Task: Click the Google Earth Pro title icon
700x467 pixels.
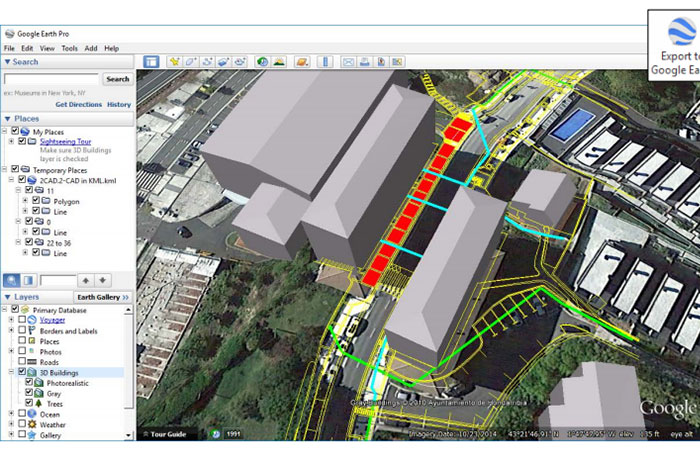Action: [9, 33]
